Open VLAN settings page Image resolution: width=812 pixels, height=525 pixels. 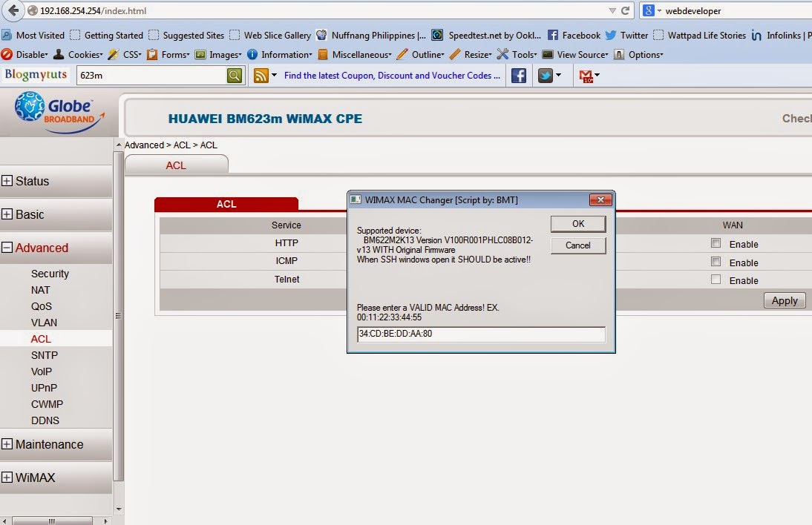[x=44, y=323]
